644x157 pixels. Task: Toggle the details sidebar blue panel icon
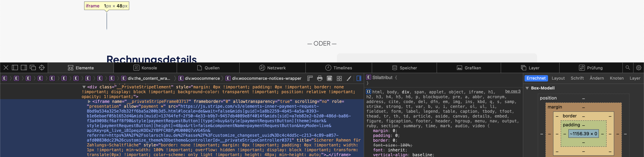[x=359, y=78]
